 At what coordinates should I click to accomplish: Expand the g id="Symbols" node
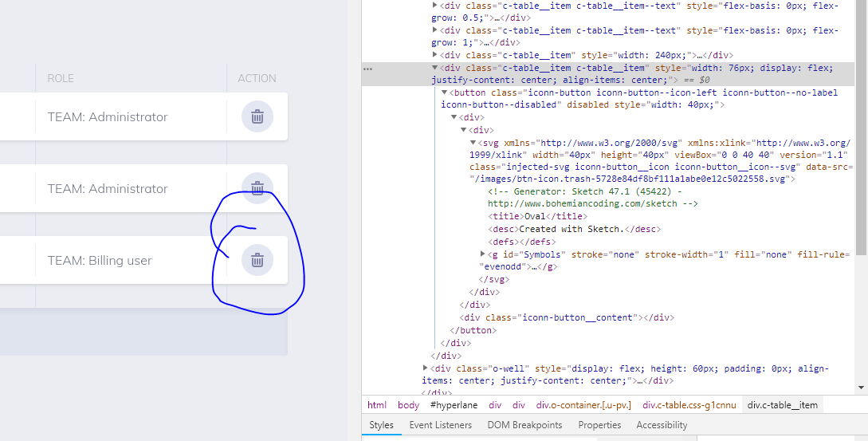(482, 254)
